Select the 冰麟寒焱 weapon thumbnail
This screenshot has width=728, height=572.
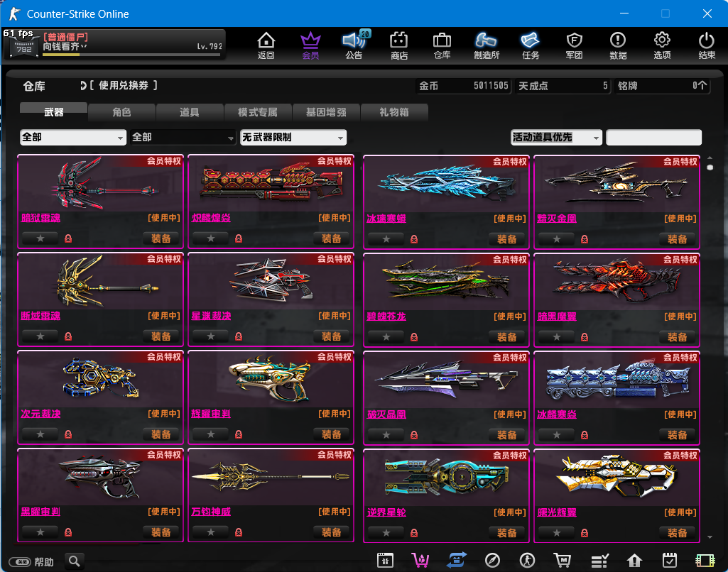(x=616, y=381)
